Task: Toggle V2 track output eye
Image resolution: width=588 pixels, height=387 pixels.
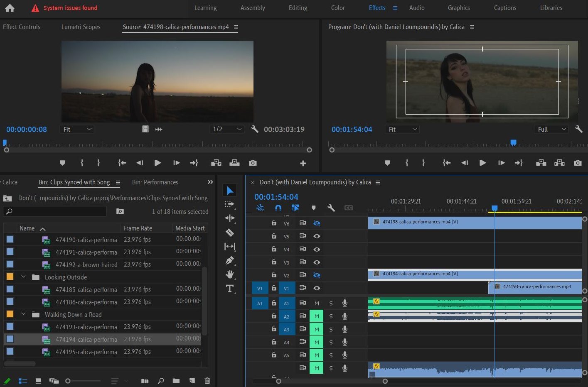Action: (x=317, y=275)
